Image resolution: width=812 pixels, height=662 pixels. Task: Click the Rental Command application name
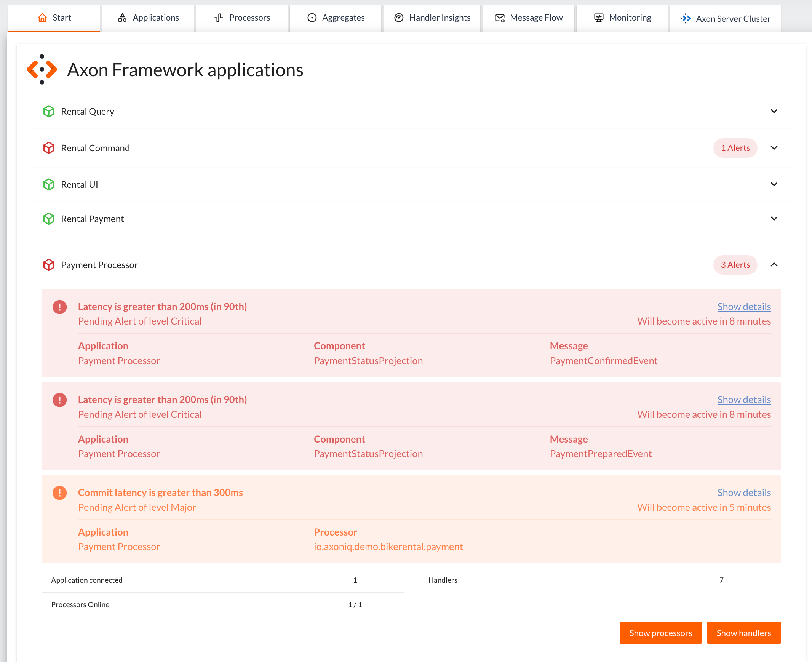pos(95,148)
